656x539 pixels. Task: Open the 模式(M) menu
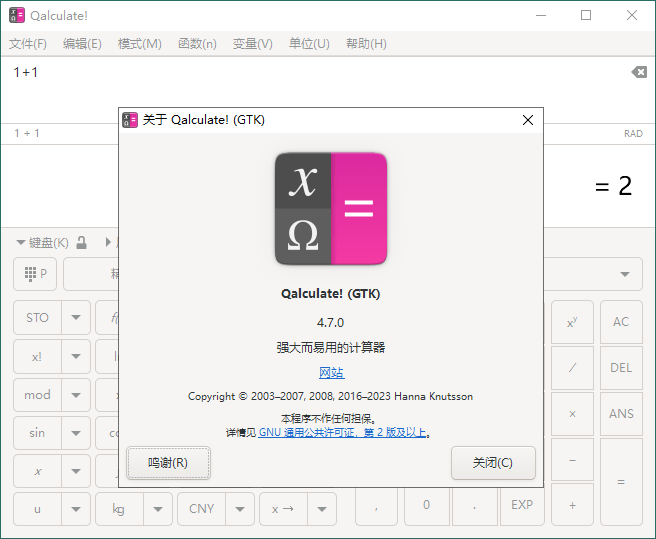[139, 44]
